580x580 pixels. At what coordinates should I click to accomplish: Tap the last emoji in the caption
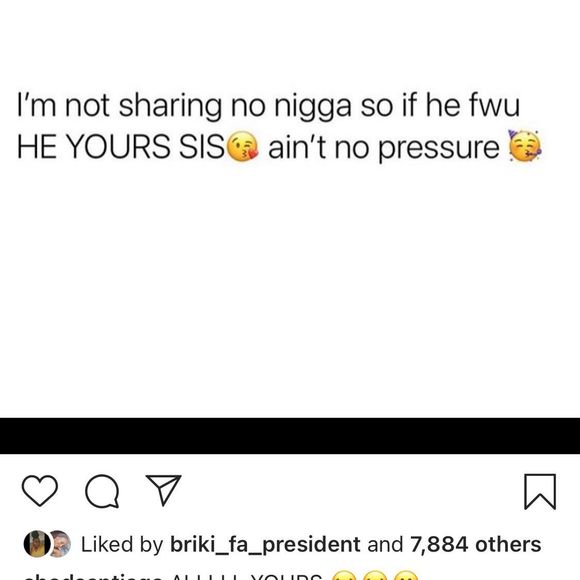pyautogui.click(x=405, y=576)
